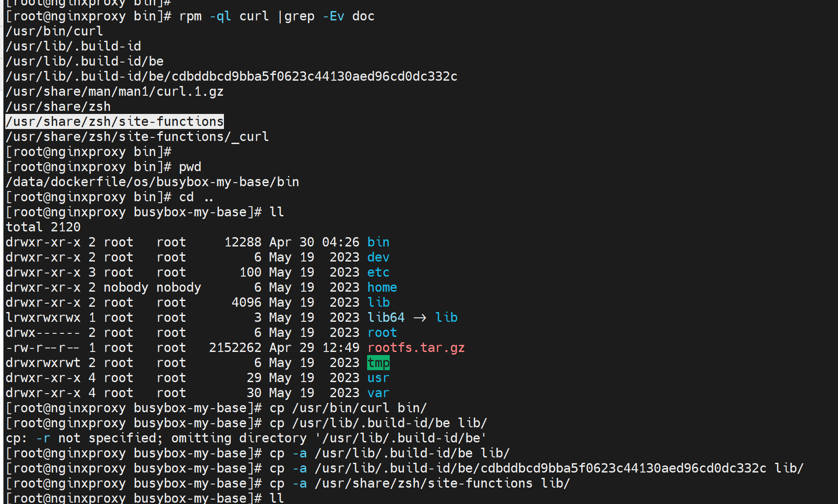The width and height of the screenshot is (838, 504).
Task: Click the 'total 2120' line
Action: coord(43,227)
